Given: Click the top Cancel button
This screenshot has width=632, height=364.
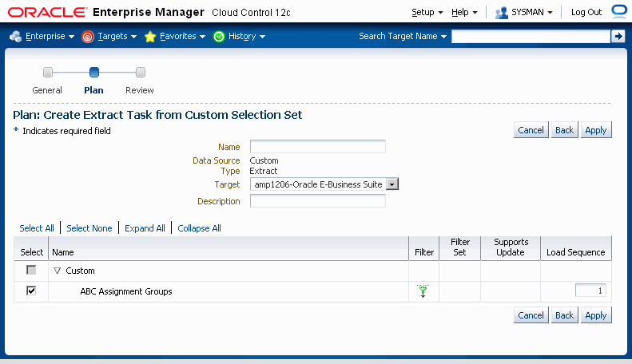Looking at the screenshot, I should pyautogui.click(x=531, y=130).
